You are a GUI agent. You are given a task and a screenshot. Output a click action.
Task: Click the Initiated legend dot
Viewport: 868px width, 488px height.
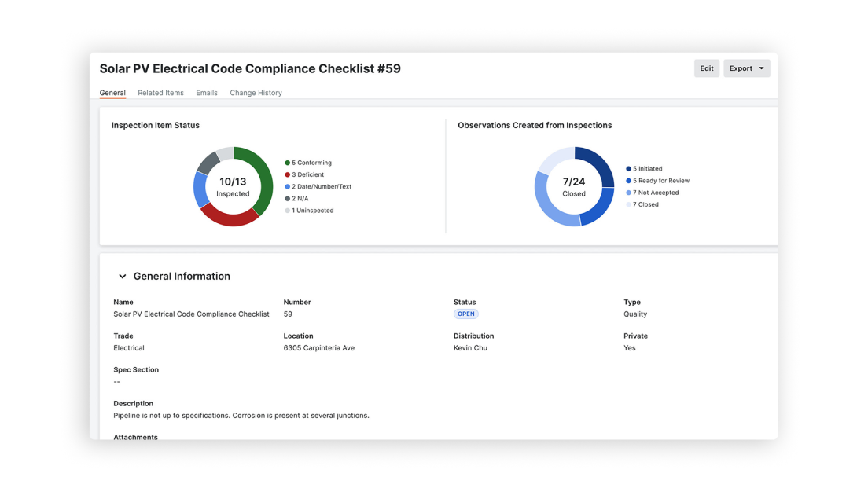[627, 168]
